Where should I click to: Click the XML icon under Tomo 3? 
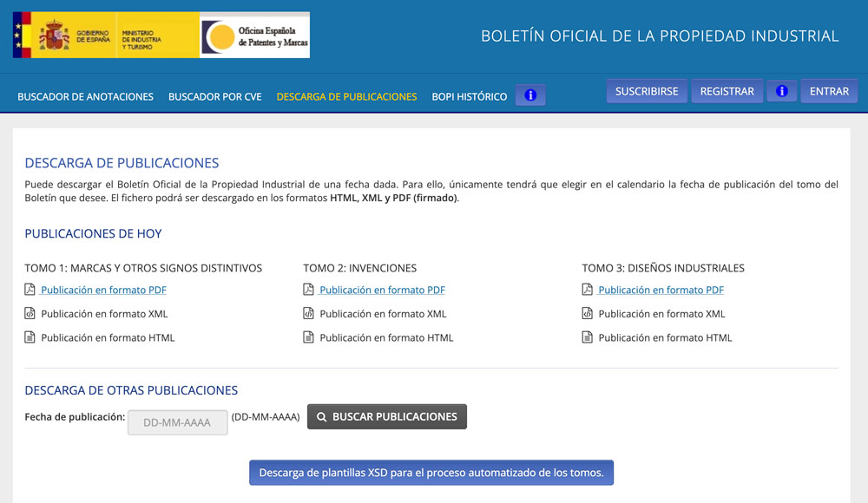click(x=589, y=313)
